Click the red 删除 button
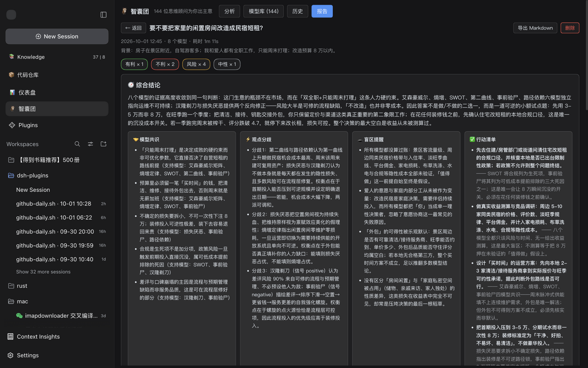 coord(570,28)
